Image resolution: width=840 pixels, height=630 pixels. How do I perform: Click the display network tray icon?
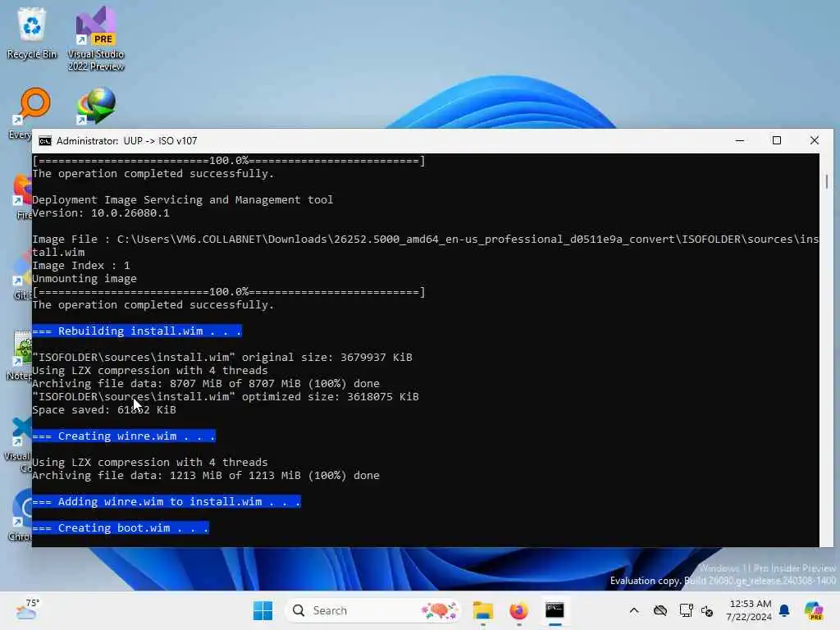686,610
